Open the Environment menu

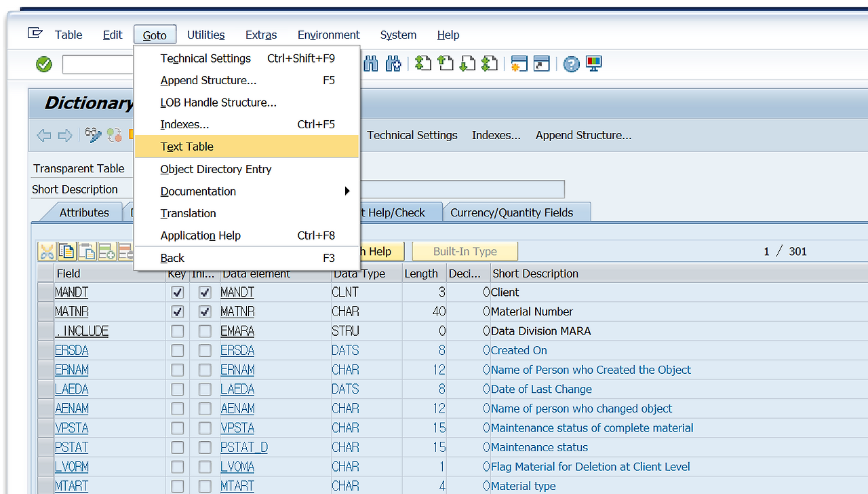329,35
